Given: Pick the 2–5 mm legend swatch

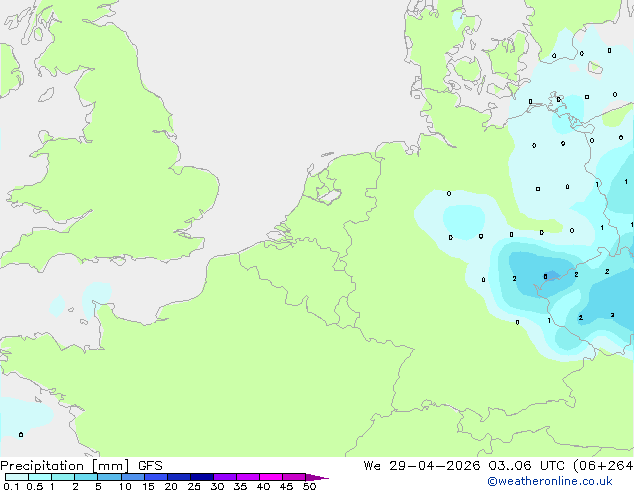Looking at the screenshot, I should tap(86, 477).
